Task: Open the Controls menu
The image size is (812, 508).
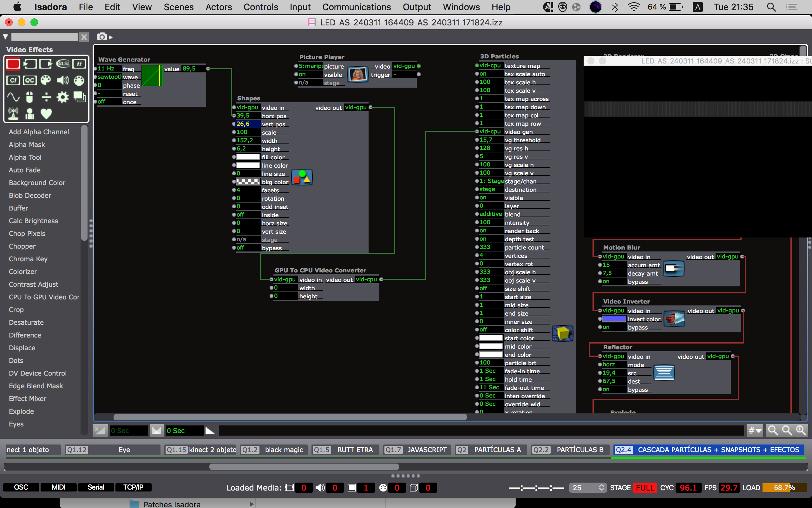Action: click(x=261, y=7)
